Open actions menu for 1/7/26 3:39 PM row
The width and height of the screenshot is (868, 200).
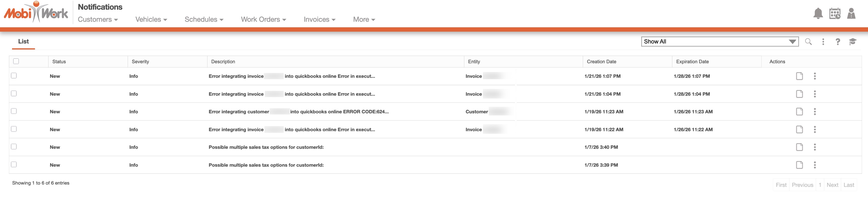(815, 165)
